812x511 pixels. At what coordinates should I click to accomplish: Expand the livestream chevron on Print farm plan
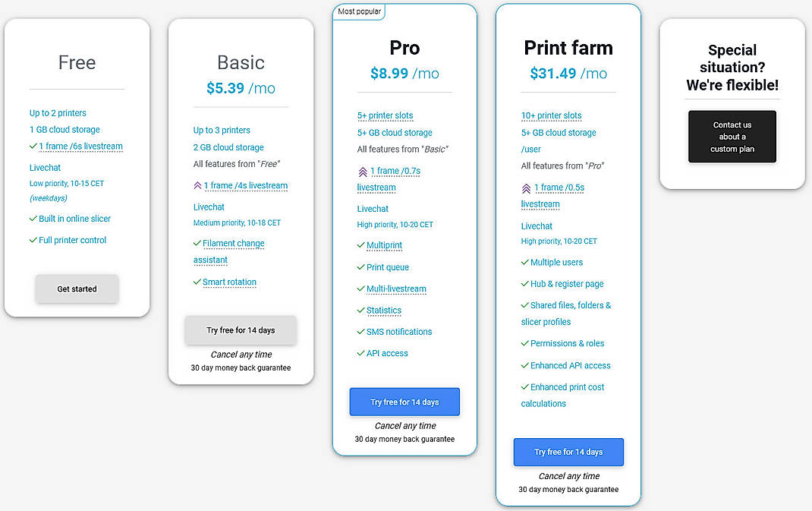(x=525, y=187)
